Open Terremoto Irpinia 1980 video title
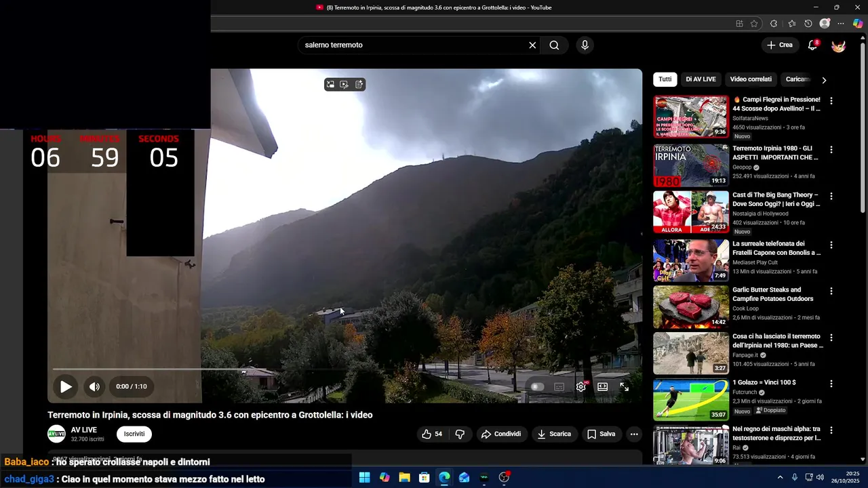868x488 pixels. (x=776, y=152)
